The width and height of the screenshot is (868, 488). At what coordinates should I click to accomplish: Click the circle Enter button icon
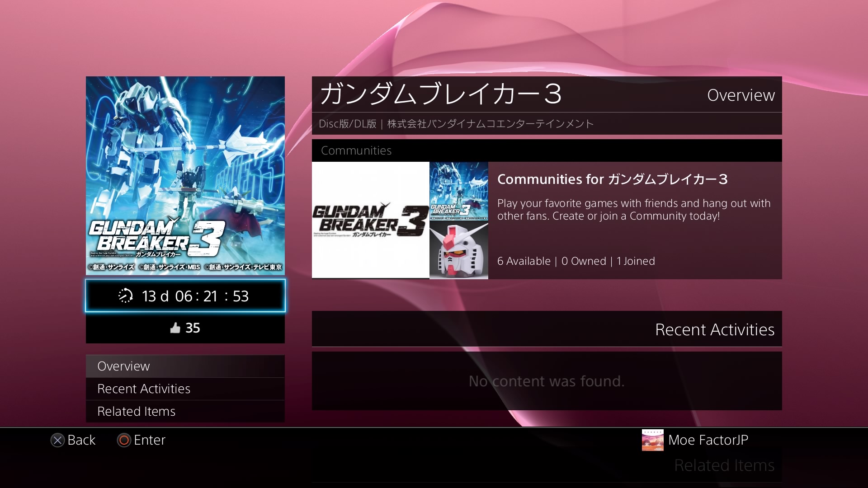124,440
